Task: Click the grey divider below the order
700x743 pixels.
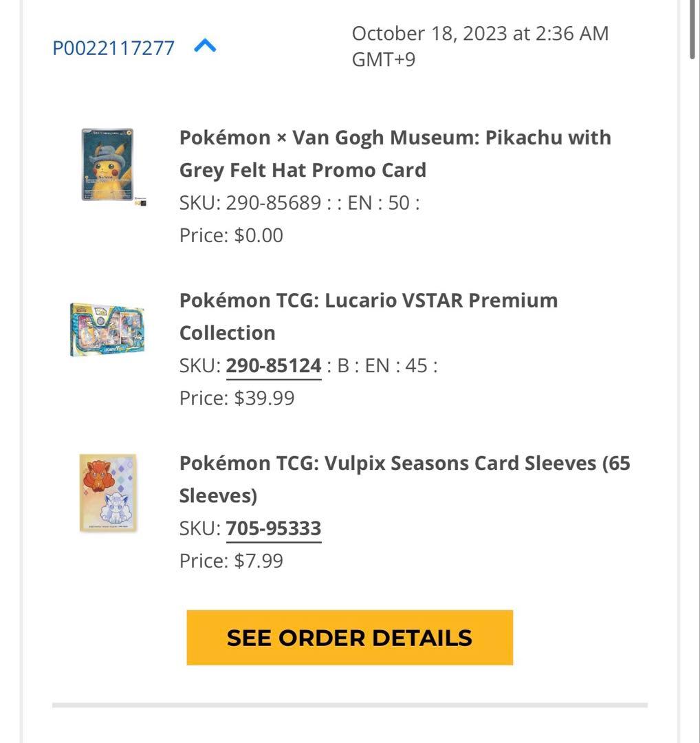Action: pyautogui.click(x=349, y=704)
